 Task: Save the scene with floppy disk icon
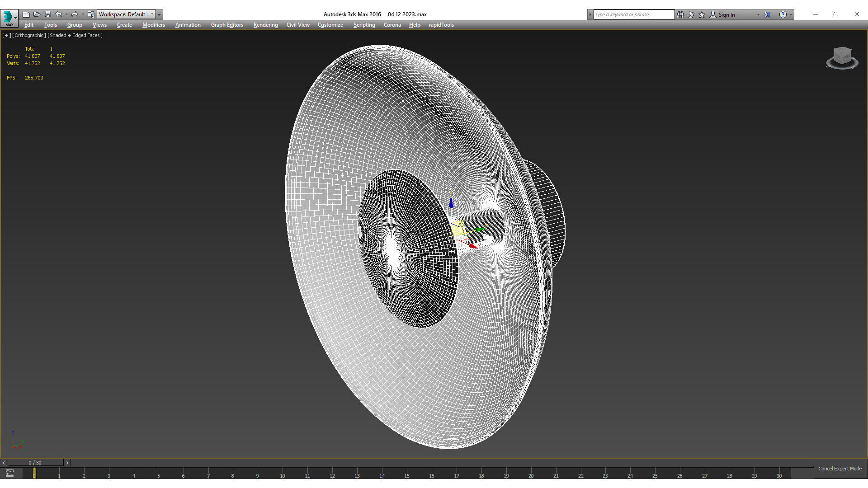[x=47, y=14]
